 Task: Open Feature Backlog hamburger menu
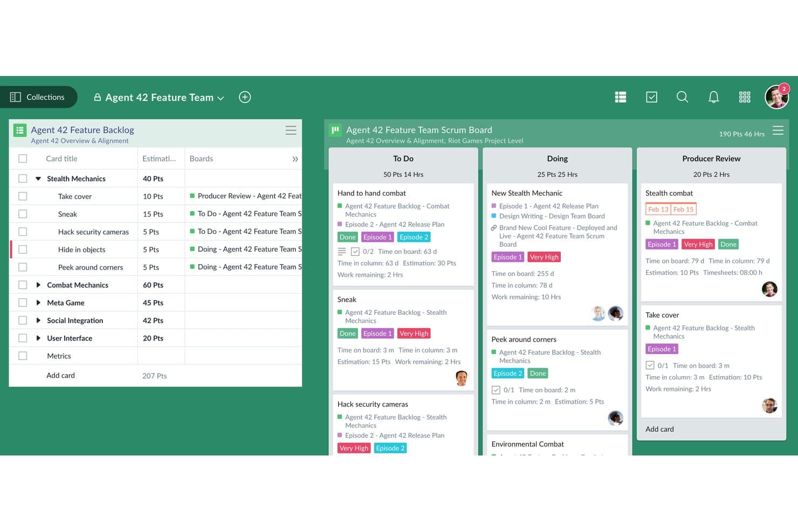291,130
